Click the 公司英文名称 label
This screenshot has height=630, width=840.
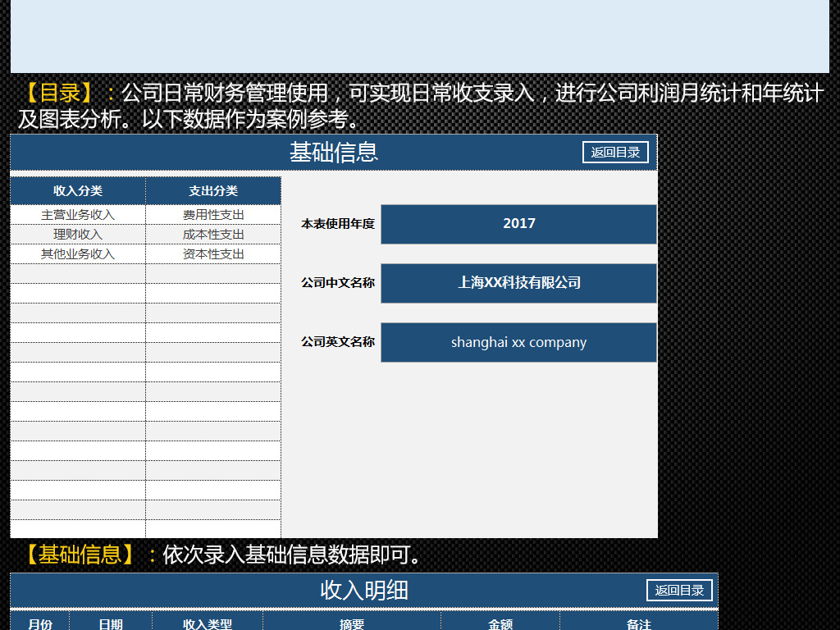pos(337,342)
